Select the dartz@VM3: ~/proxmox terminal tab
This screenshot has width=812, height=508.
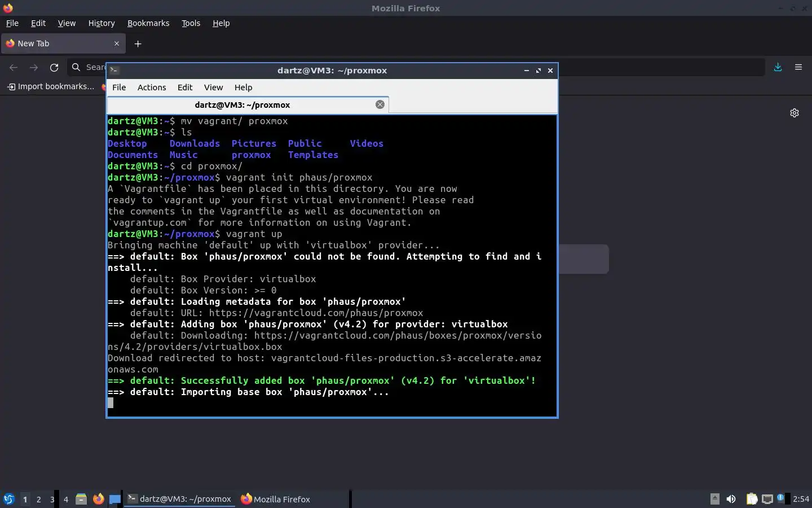point(248,105)
